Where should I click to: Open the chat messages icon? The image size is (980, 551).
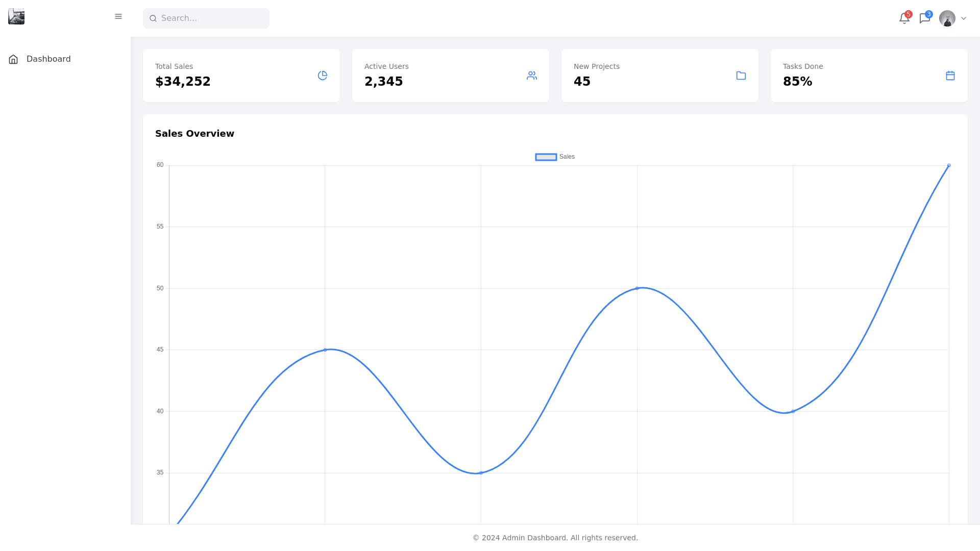click(x=924, y=18)
